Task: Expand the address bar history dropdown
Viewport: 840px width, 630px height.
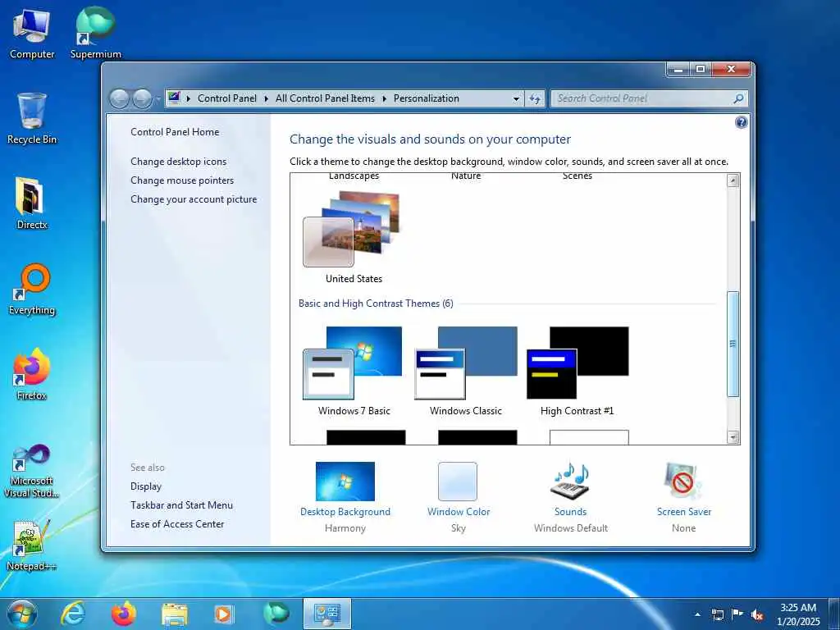Action: [x=516, y=98]
